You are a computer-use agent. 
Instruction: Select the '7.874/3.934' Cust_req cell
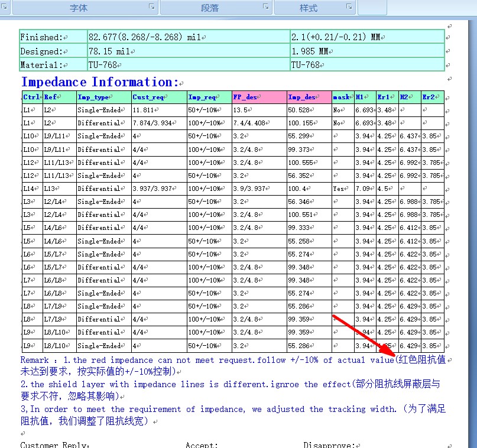160,123
